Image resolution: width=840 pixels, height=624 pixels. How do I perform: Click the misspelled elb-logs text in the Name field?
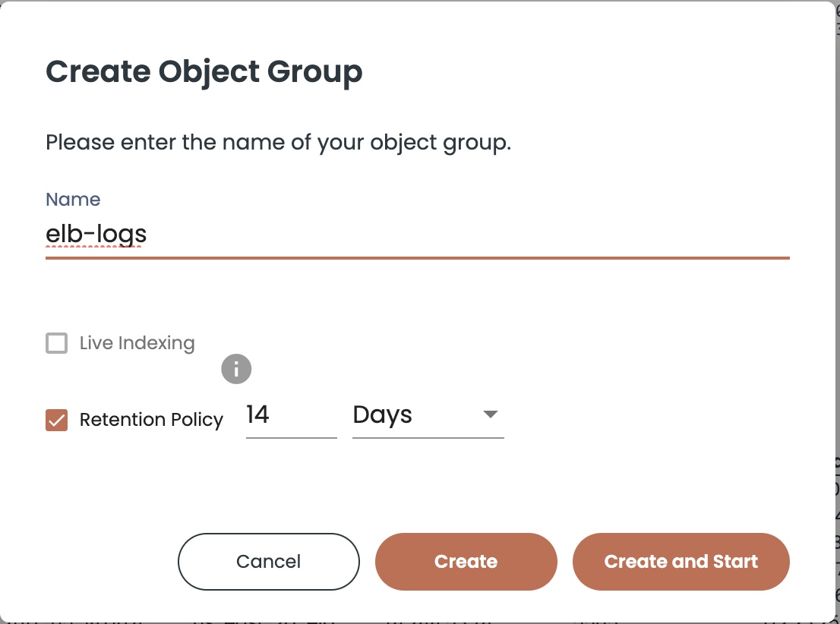[x=96, y=235]
